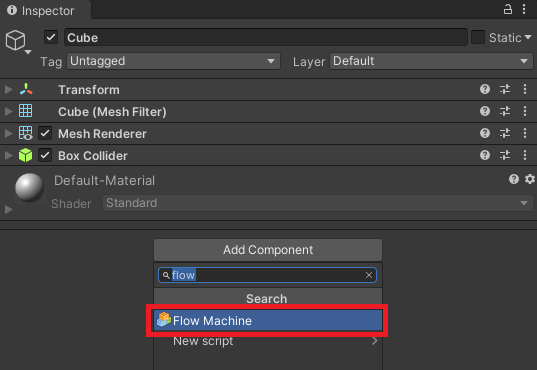Image resolution: width=537 pixels, height=370 pixels.
Task: Click the Cube (Mesh Filter) title
Action: tap(112, 112)
